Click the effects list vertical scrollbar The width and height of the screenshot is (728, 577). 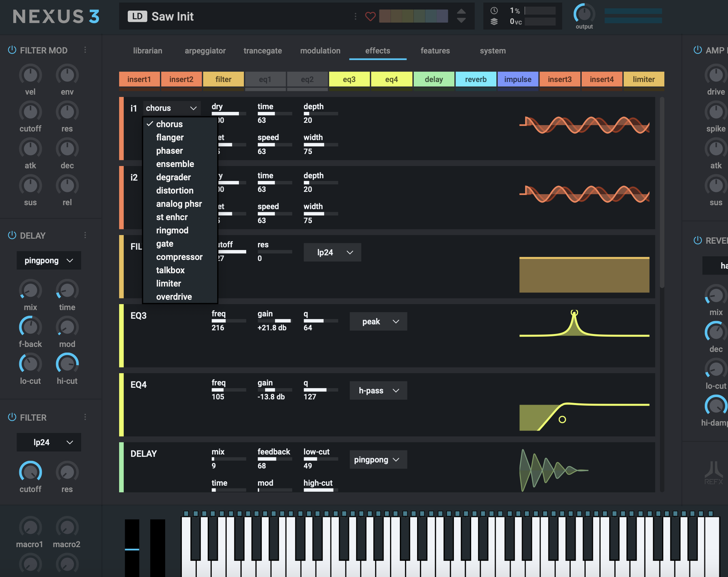(662, 193)
